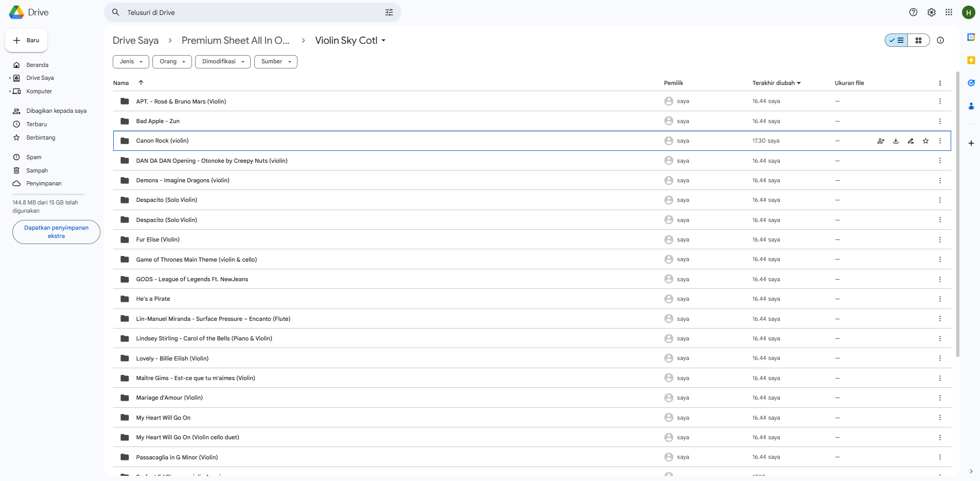Screen dimensions: 980x481
Task: Show folder details info panel
Action: 940,40
